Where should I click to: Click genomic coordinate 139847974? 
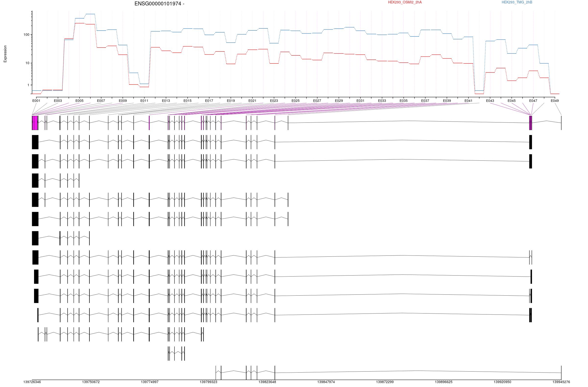coord(326,382)
